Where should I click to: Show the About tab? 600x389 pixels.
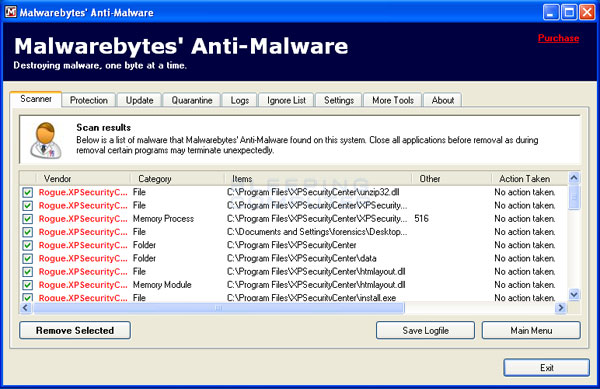[x=443, y=100]
